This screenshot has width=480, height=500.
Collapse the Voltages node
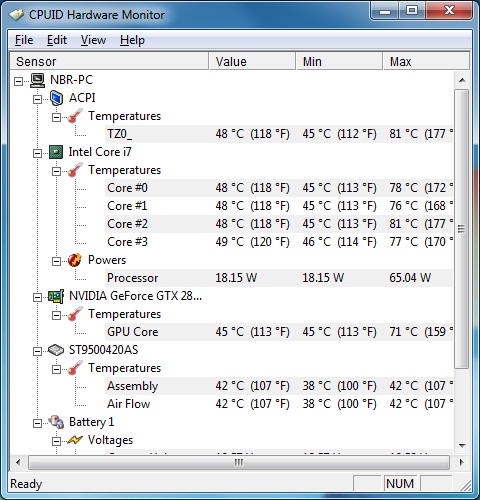[x=57, y=442]
